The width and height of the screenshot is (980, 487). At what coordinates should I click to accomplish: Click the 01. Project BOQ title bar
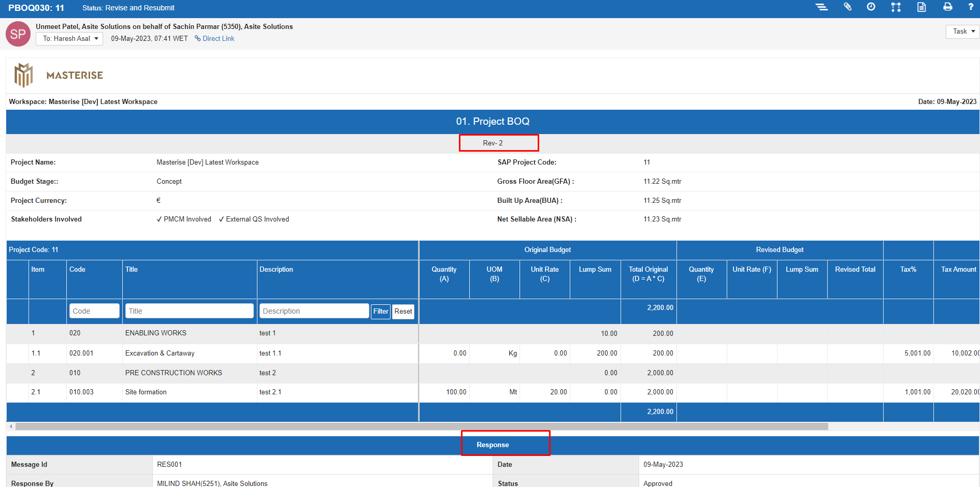click(493, 122)
